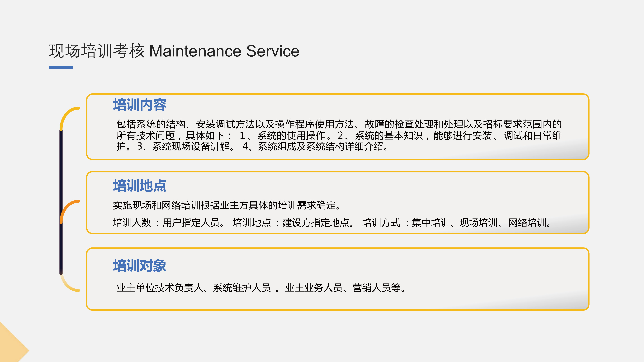Image resolution: width=644 pixels, height=362 pixels.
Task: Select the English text Maintenance Service
Action: [x=224, y=51]
